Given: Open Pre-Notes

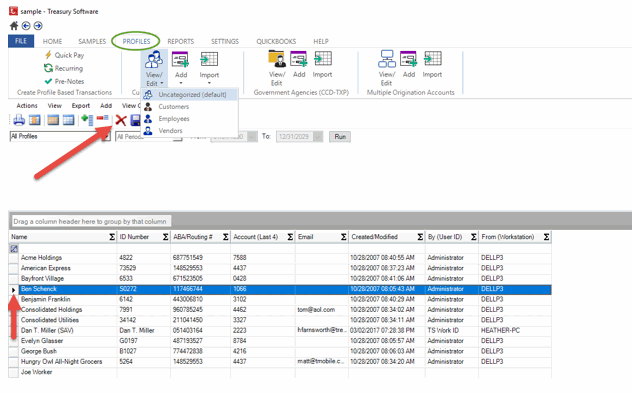Looking at the screenshot, I should click(x=64, y=81).
